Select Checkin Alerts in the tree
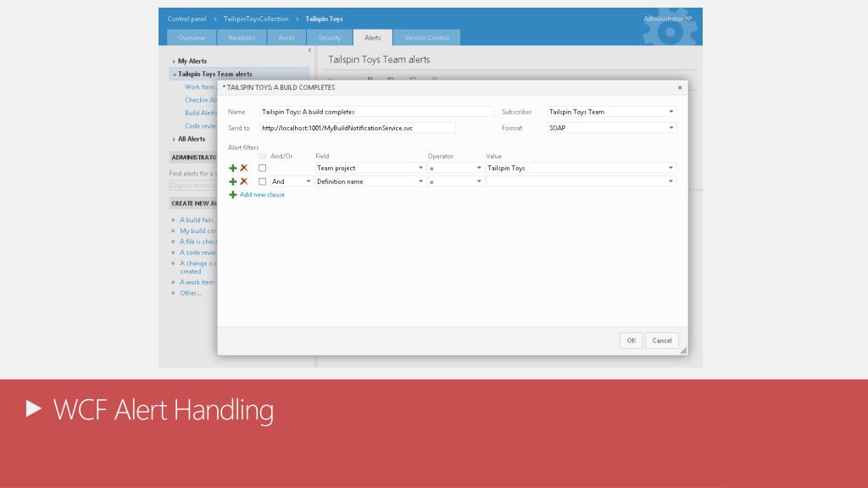This screenshot has width=868, height=488. 201,100
